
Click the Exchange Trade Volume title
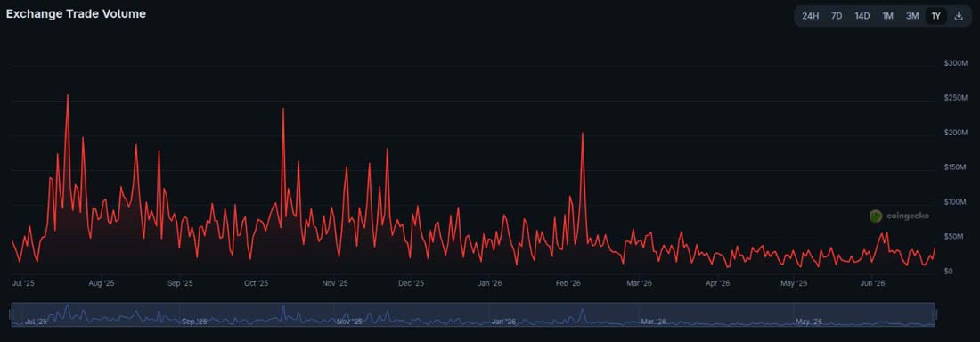coord(76,13)
